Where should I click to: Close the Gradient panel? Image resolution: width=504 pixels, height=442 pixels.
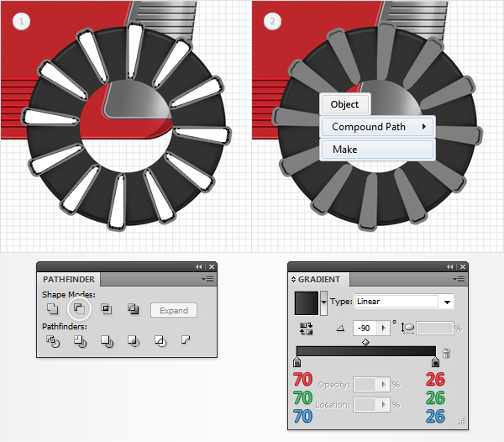[463, 267]
